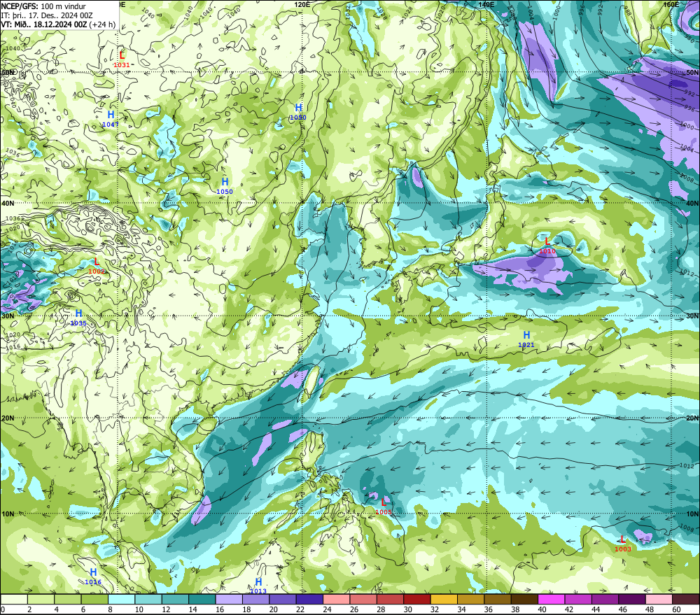This screenshot has height=615, width=700.
Task: Click the H 1021 high pressure marker
Action: [526, 339]
